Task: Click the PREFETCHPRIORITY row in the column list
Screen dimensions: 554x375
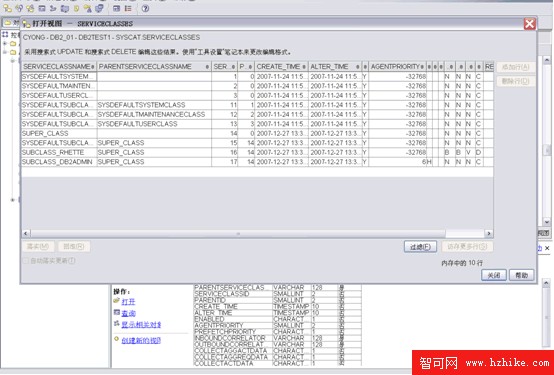Action: pyautogui.click(x=277, y=332)
